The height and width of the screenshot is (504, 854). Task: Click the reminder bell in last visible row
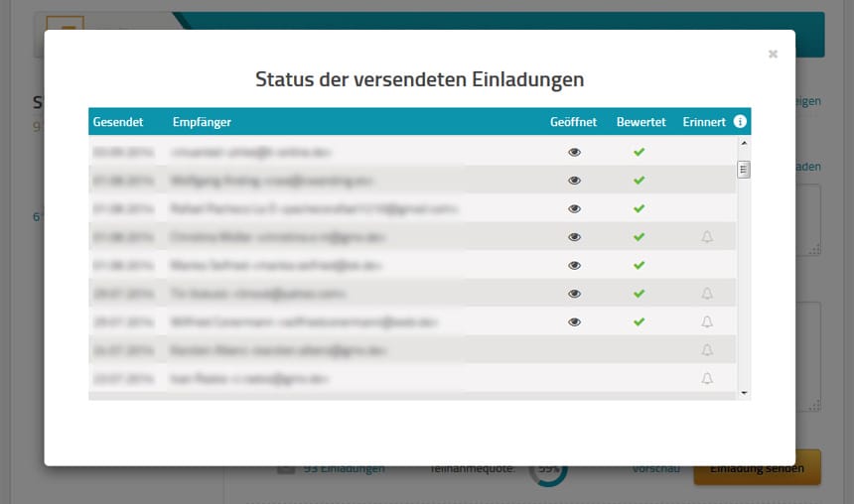707,378
